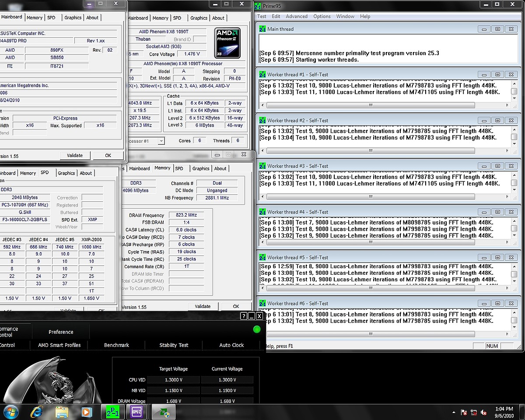The image size is (525, 420).
Task: Show hidden system tray icons
Action: pyautogui.click(x=454, y=412)
